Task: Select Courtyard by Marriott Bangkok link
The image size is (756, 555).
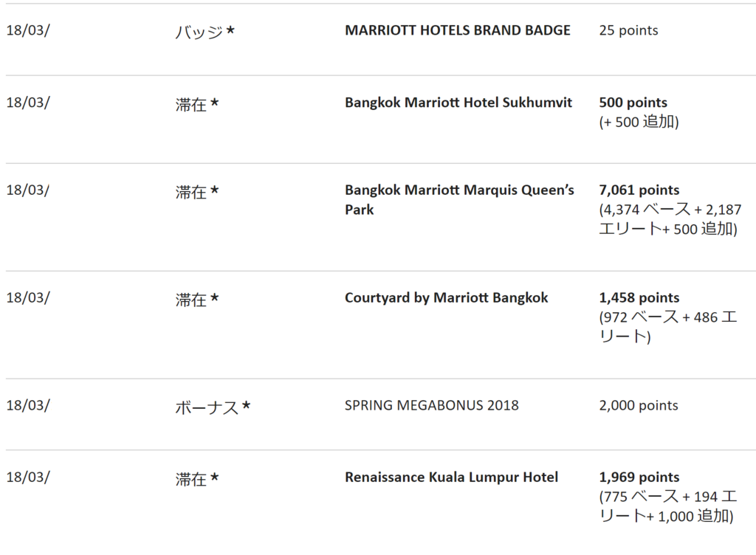Action: 446,298
